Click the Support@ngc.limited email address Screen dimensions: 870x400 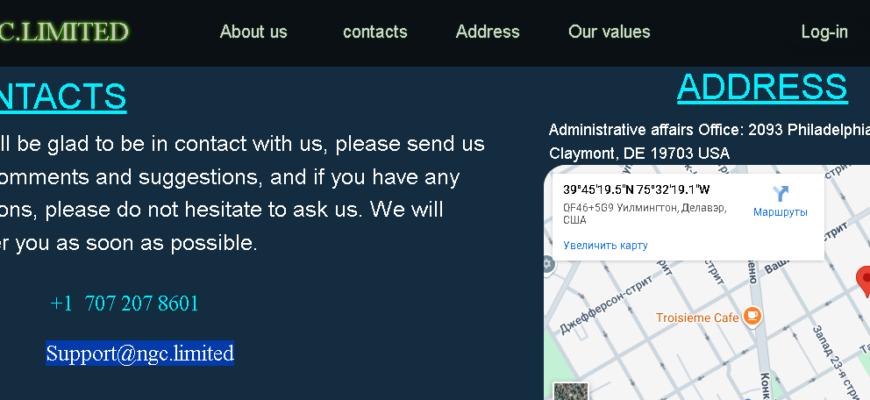140,353
